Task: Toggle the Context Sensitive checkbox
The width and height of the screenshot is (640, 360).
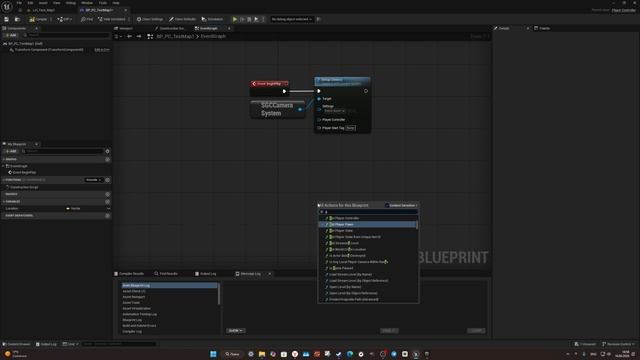Action: click(387, 206)
